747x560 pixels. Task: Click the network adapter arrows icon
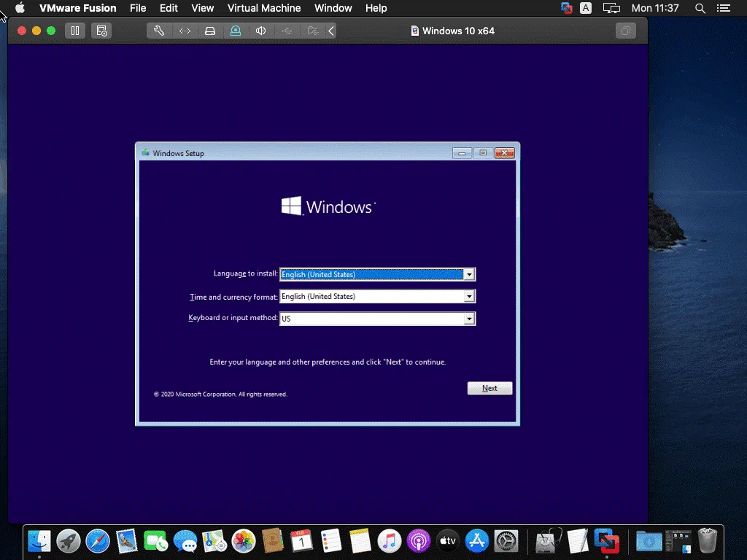click(x=185, y=31)
